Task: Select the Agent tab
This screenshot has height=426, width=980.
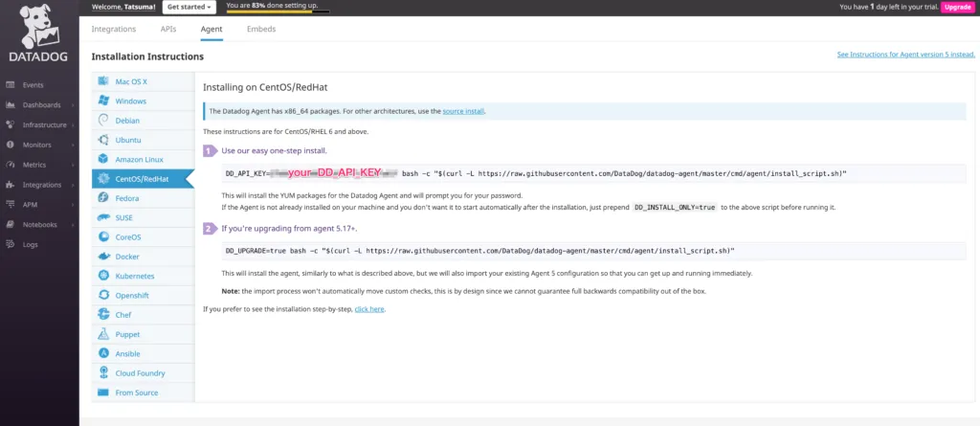Action: pyautogui.click(x=212, y=29)
